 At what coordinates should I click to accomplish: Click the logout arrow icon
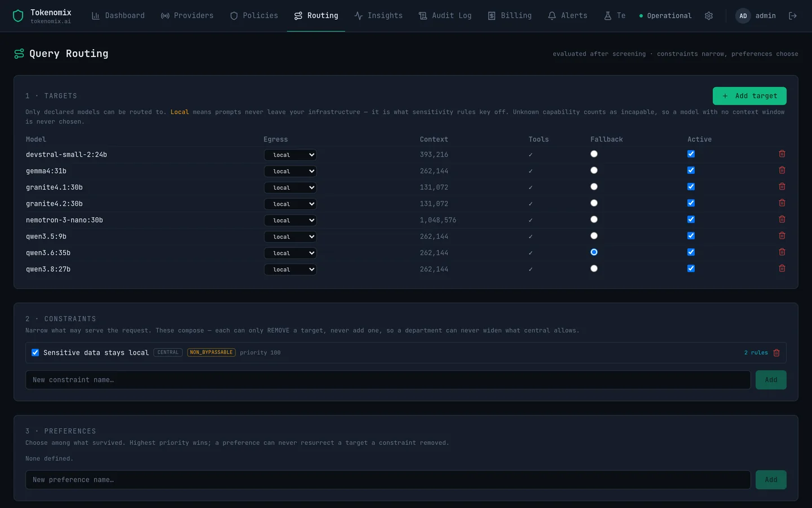click(792, 16)
